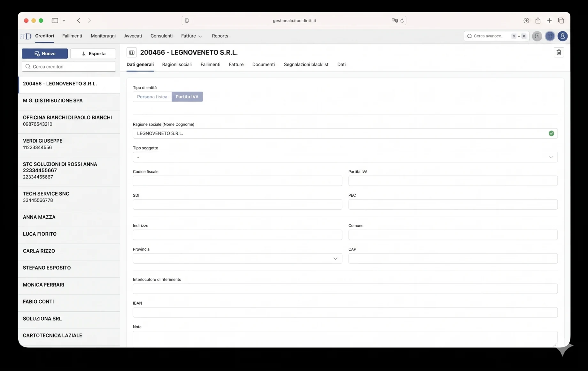Click the Esporta button
The width and height of the screenshot is (588, 371).
pos(93,54)
